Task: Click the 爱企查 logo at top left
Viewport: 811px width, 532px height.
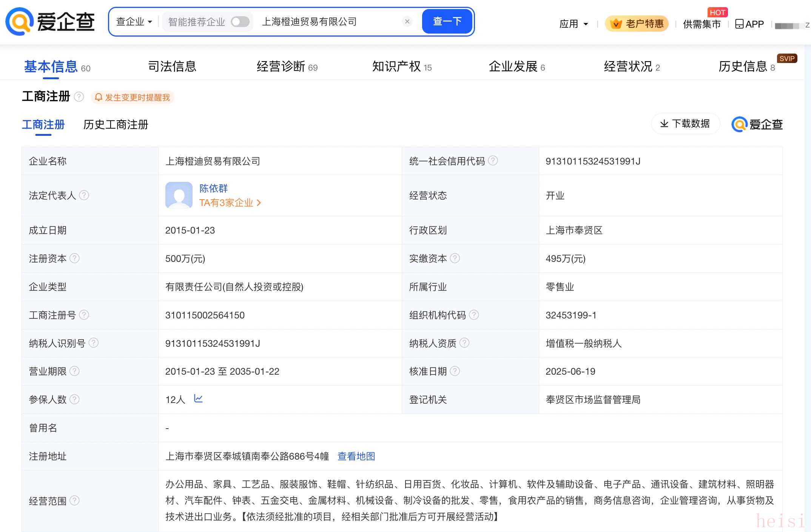Action: tap(50, 22)
